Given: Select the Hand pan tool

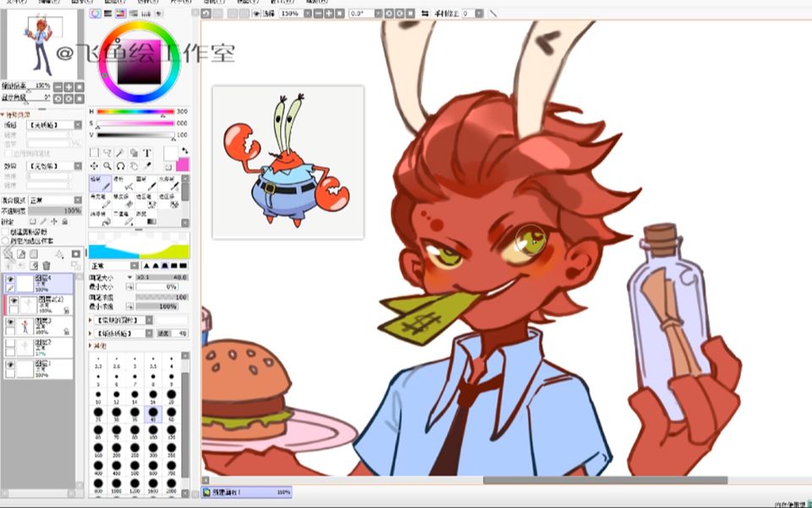Looking at the screenshot, I should click(x=134, y=166).
